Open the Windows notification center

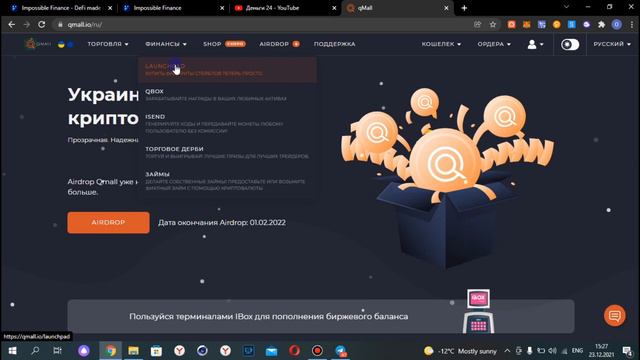tap(628, 351)
